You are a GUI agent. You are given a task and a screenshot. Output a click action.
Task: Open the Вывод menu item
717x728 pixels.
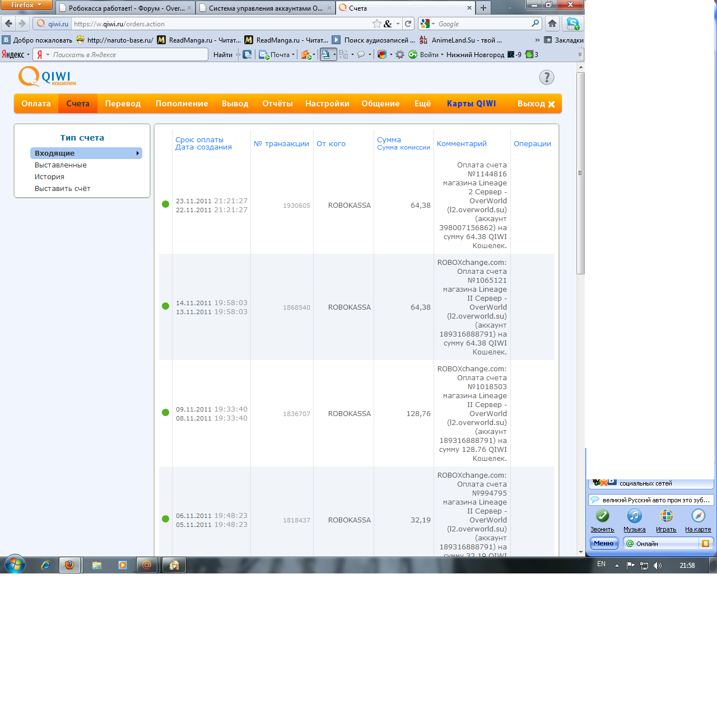pyautogui.click(x=235, y=104)
